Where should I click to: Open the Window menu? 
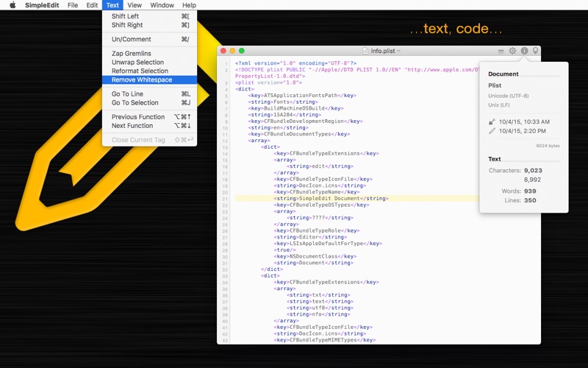click(162, 5)
